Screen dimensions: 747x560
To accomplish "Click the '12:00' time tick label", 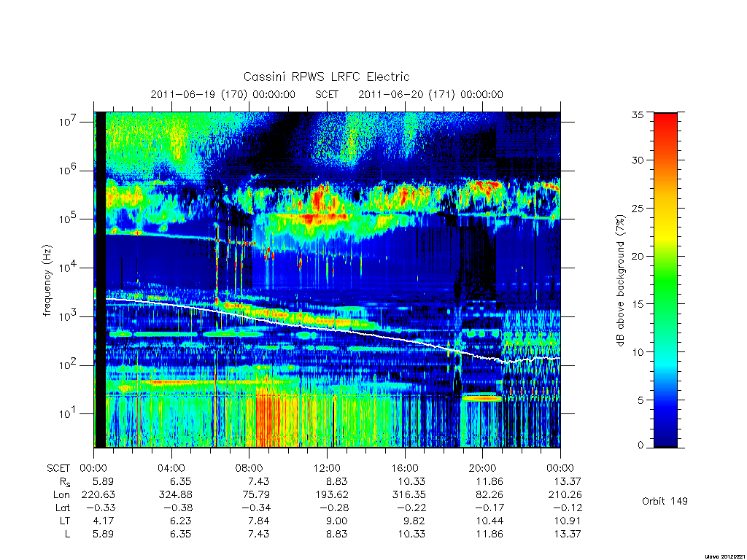I will 327,468.
